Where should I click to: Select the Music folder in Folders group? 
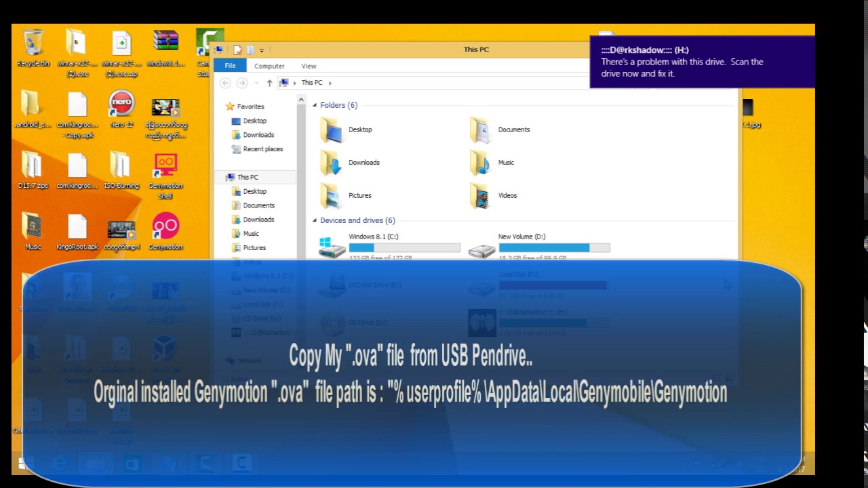click(492, 163)
